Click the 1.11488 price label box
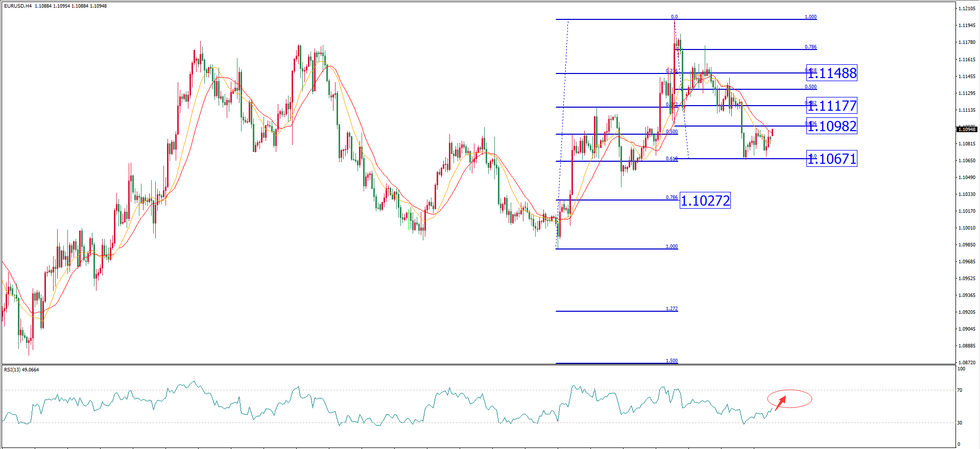The image size is (980, 449). pyautogui.click(x=831, y=73)
